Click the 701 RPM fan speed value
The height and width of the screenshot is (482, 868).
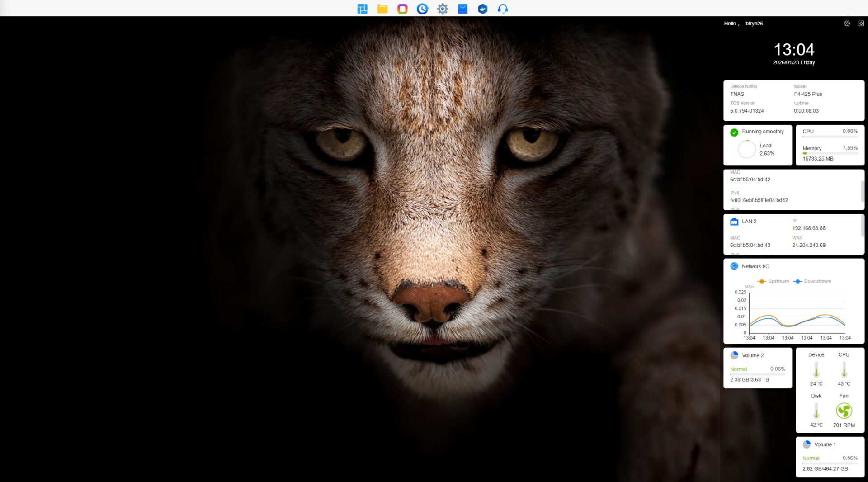click(x=844, y=425)
